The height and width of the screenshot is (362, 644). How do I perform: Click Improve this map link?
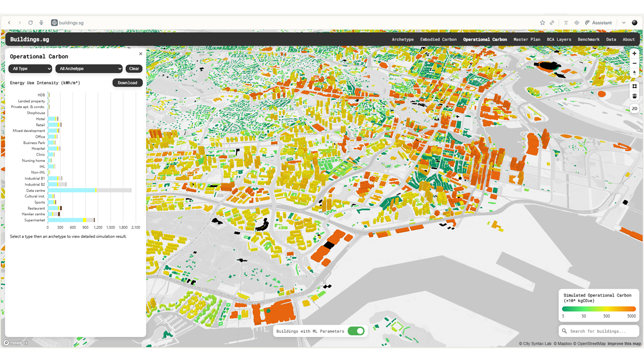pos(624,344)
